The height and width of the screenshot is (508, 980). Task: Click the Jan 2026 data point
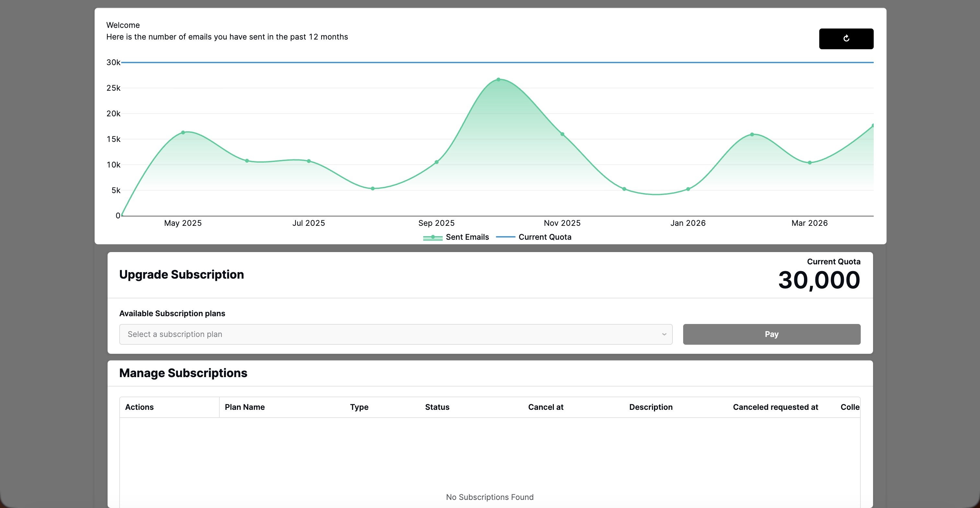point(688,189)
